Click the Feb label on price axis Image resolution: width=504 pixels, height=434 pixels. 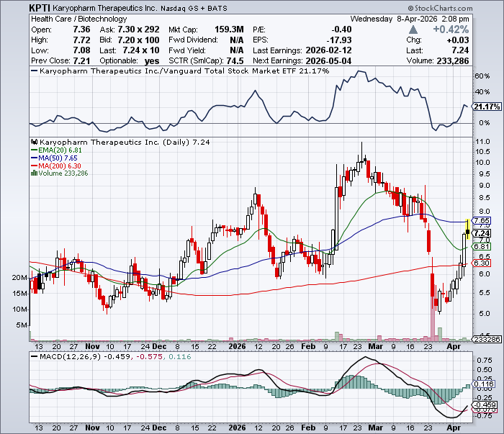308,347
